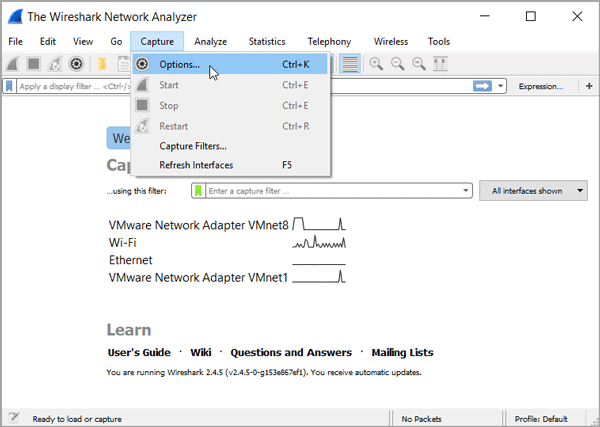This screenshot has height=427, width=600.
Task: Open the Statistics menu
Action: pyautogui.click(x=267, y=41)
